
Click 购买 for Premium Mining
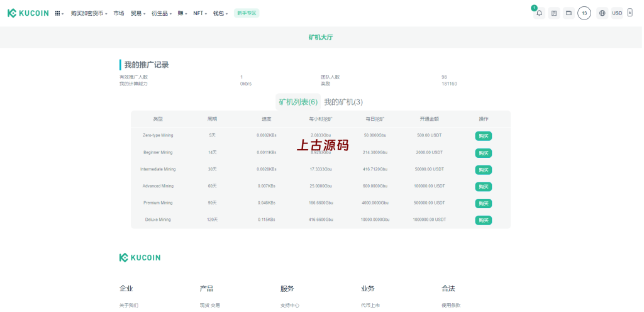click(x=484, y=203)
